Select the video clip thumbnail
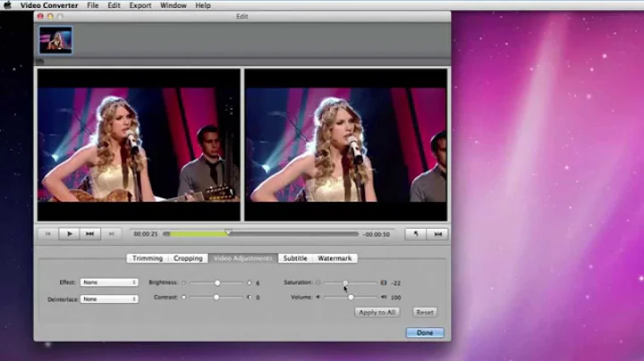 (55, 40)
